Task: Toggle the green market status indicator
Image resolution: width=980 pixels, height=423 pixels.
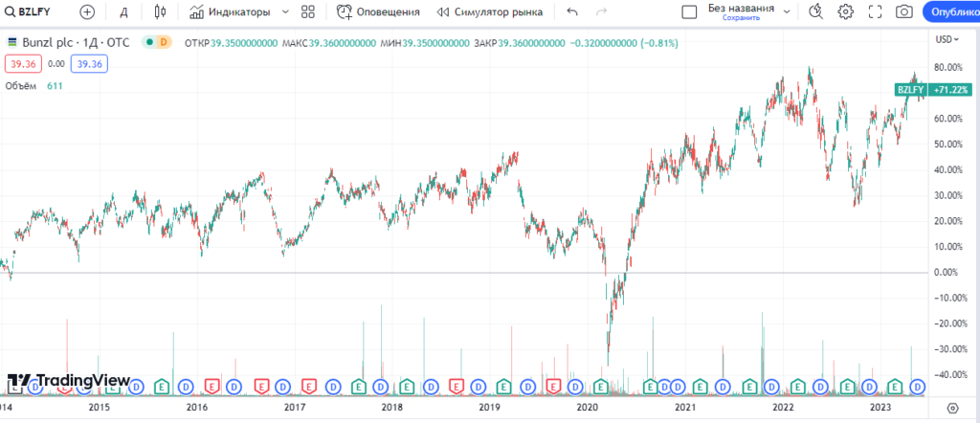Action: coord(150,42)
